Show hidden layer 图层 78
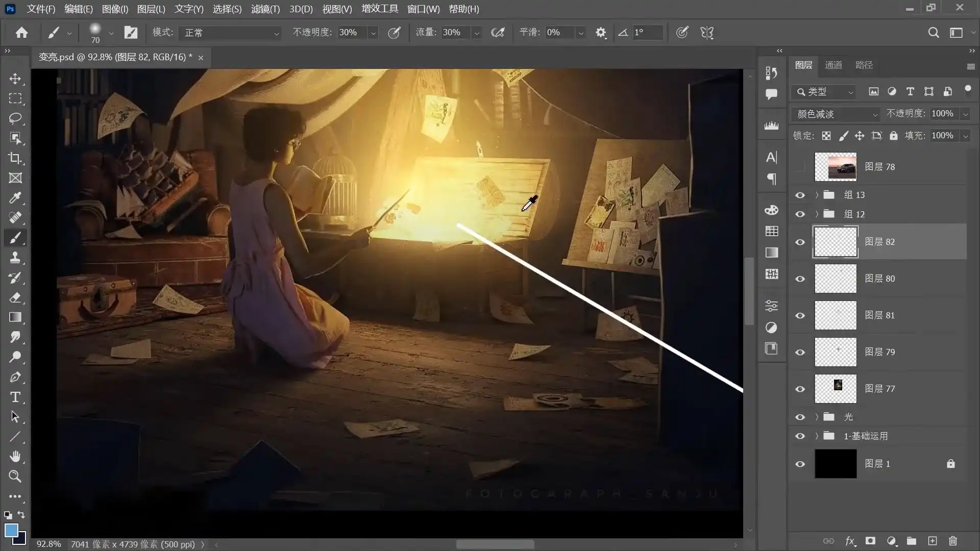Screen dimensions: 980x551 pos(800,167)
